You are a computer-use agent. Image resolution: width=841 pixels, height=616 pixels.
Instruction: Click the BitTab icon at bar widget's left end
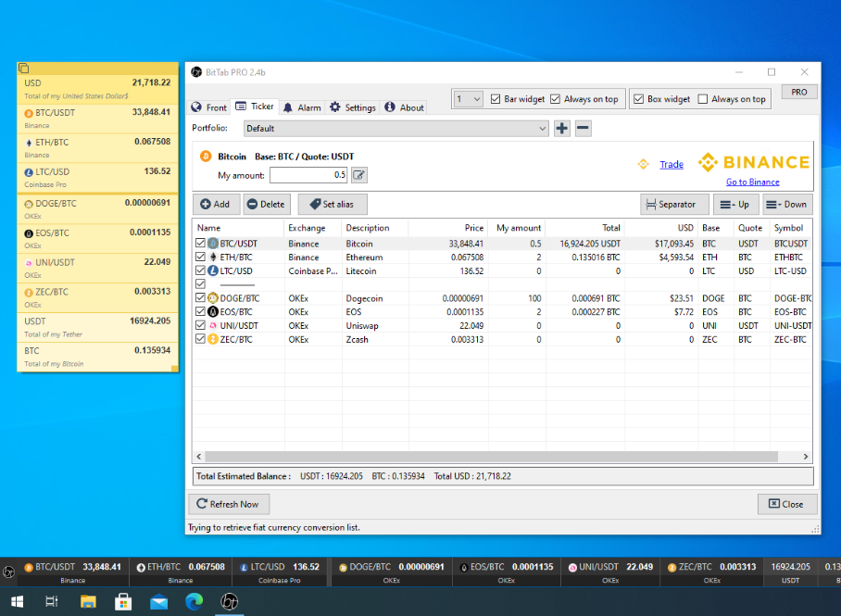point(8,572)
